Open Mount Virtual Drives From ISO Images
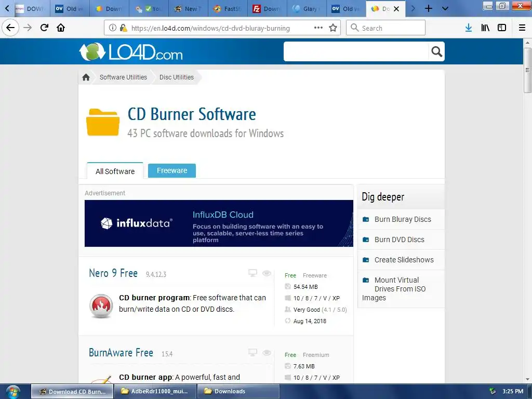The width and height of the screenshot is (532, 399). (394, 289)
